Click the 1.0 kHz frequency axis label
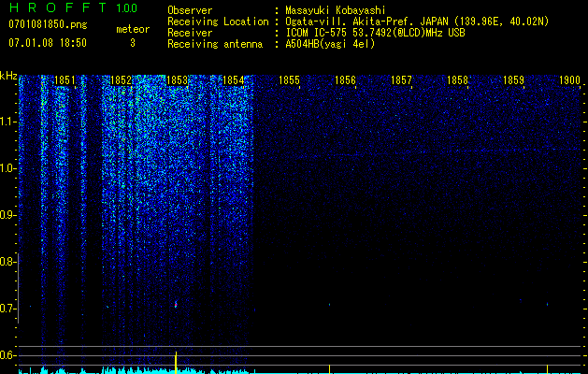 (x=7, y=168)
